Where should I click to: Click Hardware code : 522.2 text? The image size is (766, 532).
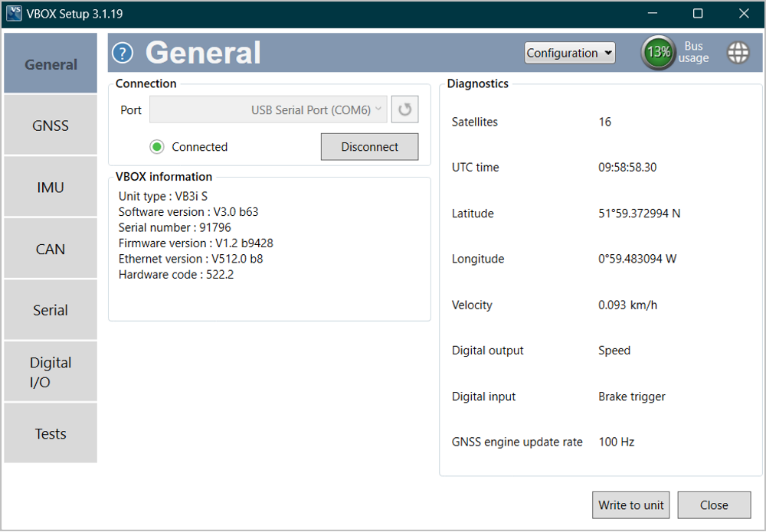(x=176, y=274)
